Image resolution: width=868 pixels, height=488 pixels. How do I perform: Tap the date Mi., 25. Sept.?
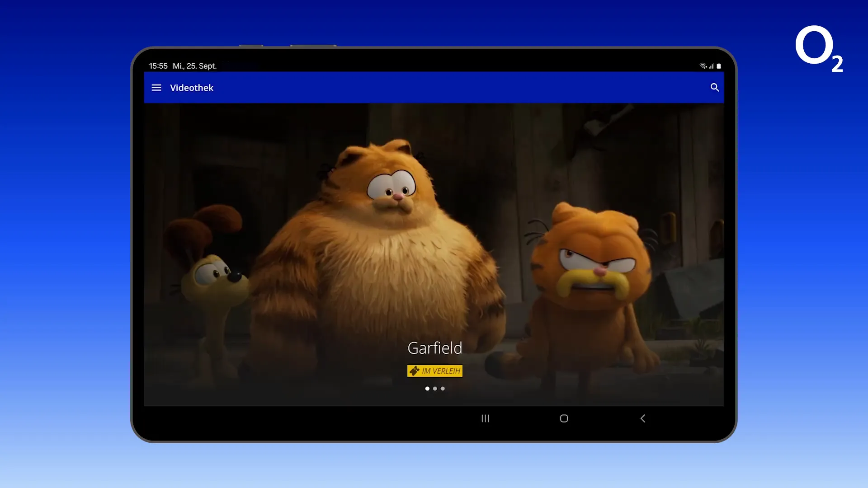[195, 66]
